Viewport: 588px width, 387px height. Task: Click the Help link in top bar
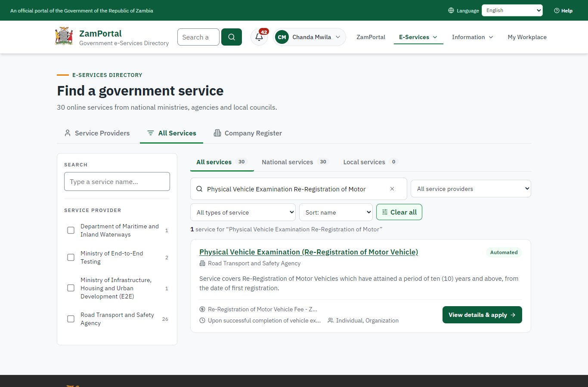563,10
